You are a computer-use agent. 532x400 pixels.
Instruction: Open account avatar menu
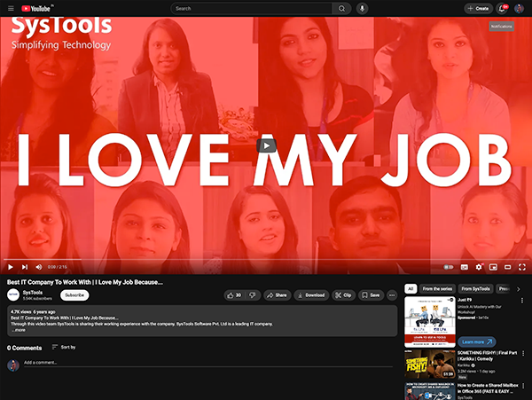(519, 9)
